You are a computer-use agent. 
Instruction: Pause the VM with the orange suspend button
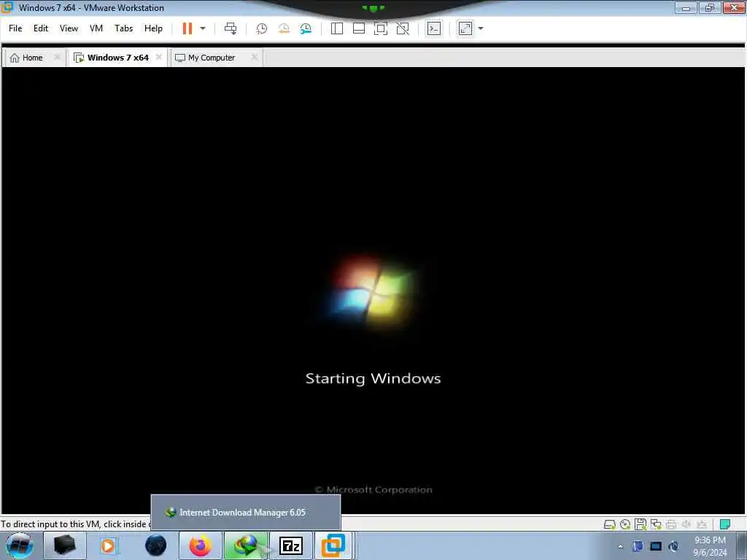coord(187,28)
